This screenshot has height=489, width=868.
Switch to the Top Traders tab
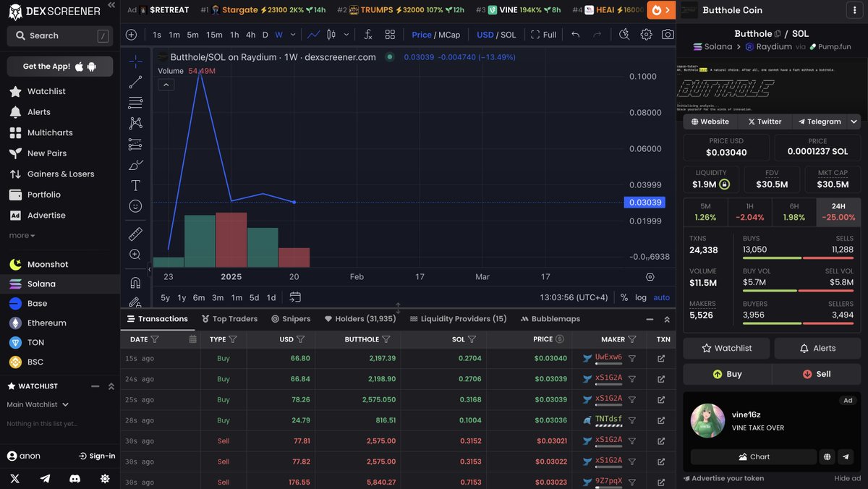pos(229,319)
